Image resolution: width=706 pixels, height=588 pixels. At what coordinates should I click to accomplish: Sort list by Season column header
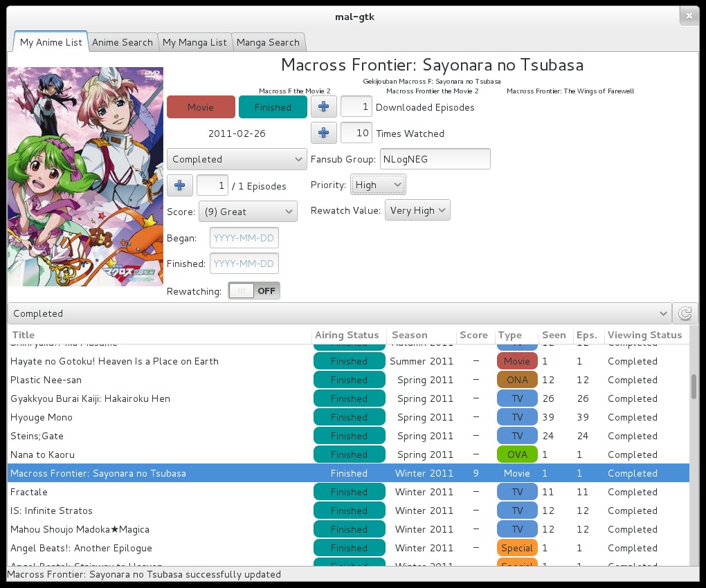pyautogui.click(x=422, y=336)
